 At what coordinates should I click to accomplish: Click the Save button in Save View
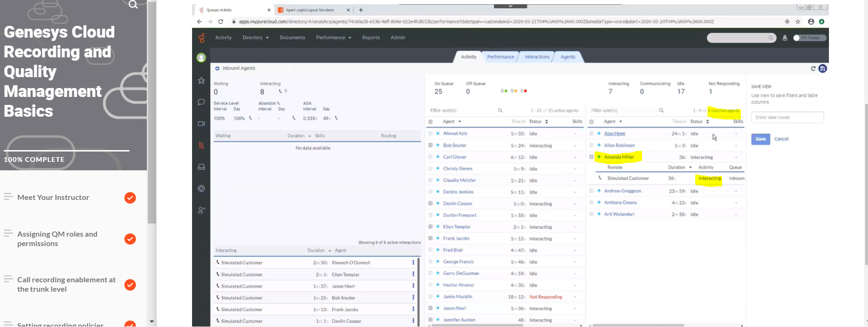coord(761,139)
